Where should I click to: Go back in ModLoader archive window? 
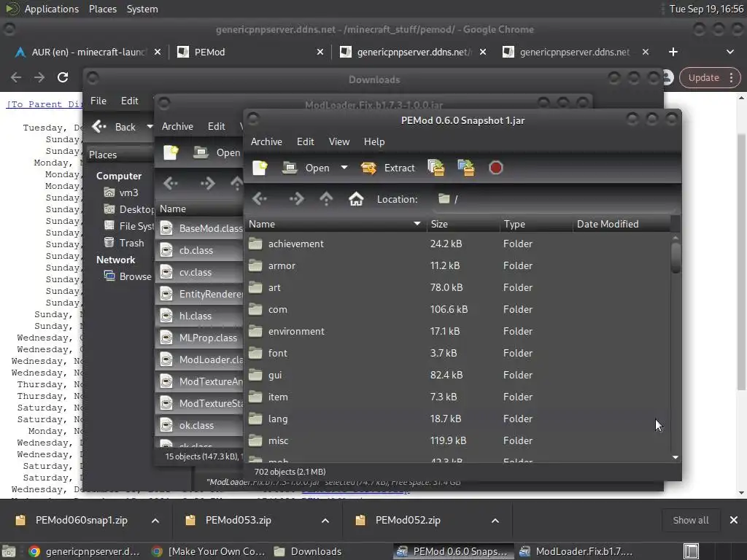171,183
